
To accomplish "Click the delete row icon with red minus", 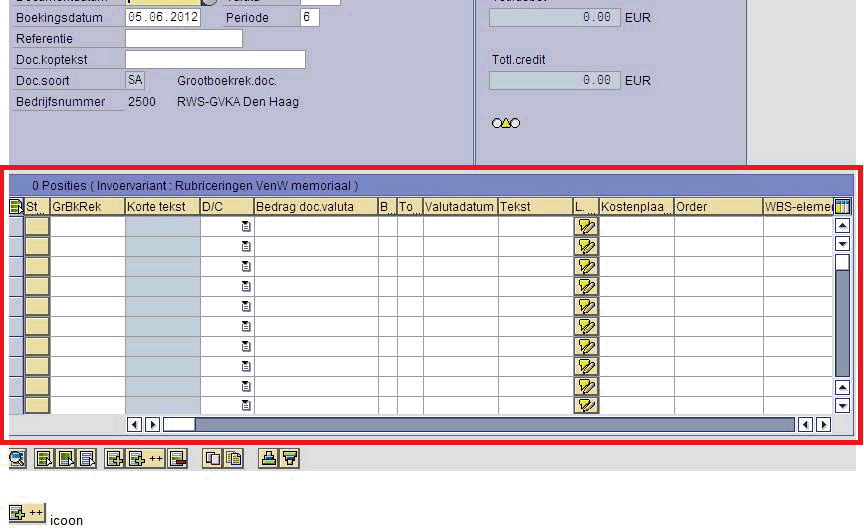I will click(178, 459).
